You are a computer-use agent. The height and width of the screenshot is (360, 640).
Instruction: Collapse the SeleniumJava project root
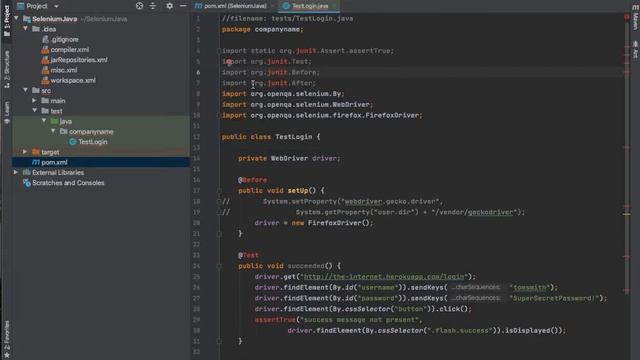click(16, 18)
